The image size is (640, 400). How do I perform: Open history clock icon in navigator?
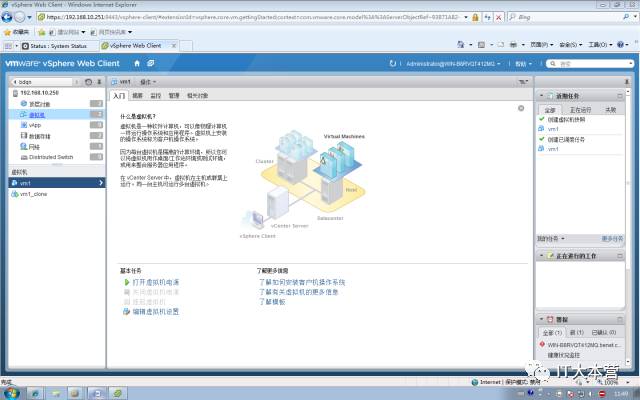point(89,82)
